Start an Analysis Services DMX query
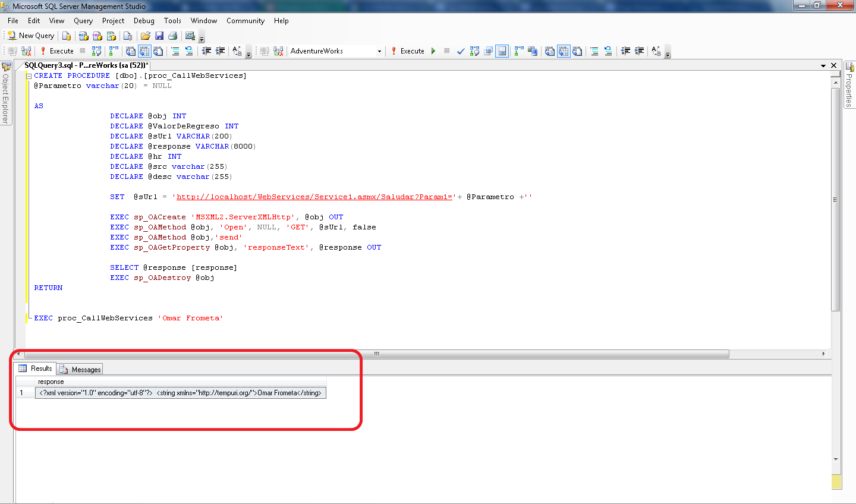 tap(97, 36)
